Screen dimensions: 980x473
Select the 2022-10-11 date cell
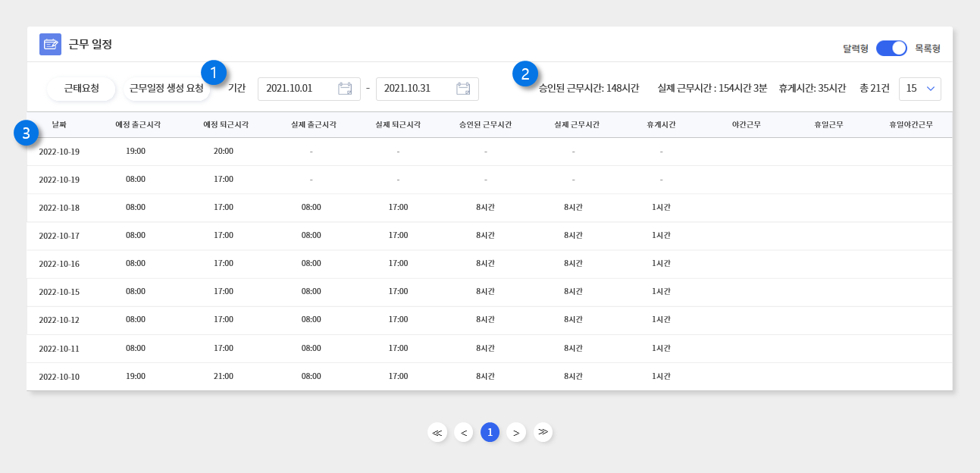click(59, 349)
